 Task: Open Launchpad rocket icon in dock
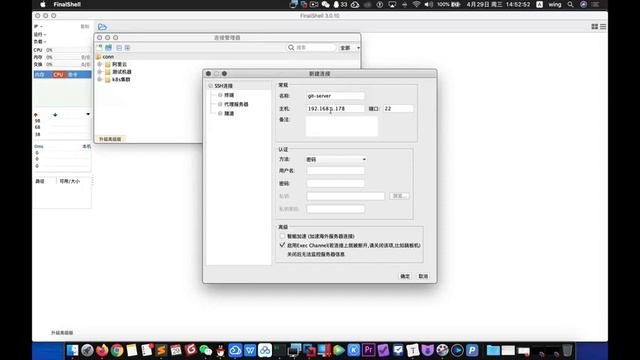point(87,350)
